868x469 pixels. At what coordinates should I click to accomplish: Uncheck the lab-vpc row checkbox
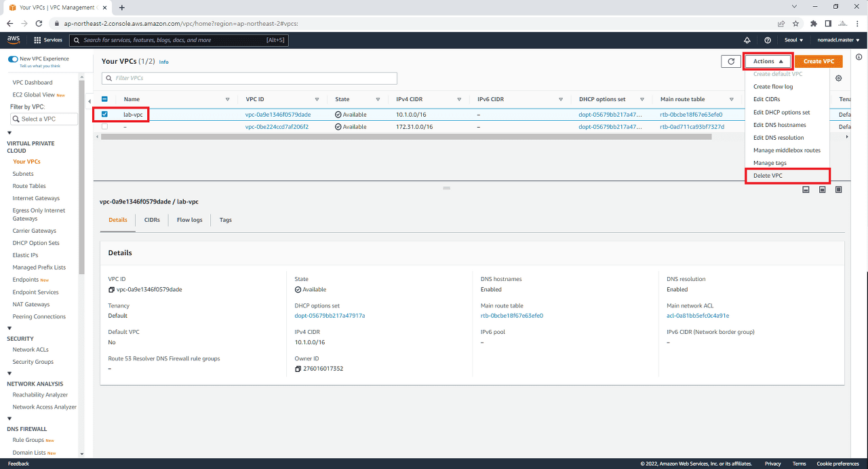click(104, 114)
